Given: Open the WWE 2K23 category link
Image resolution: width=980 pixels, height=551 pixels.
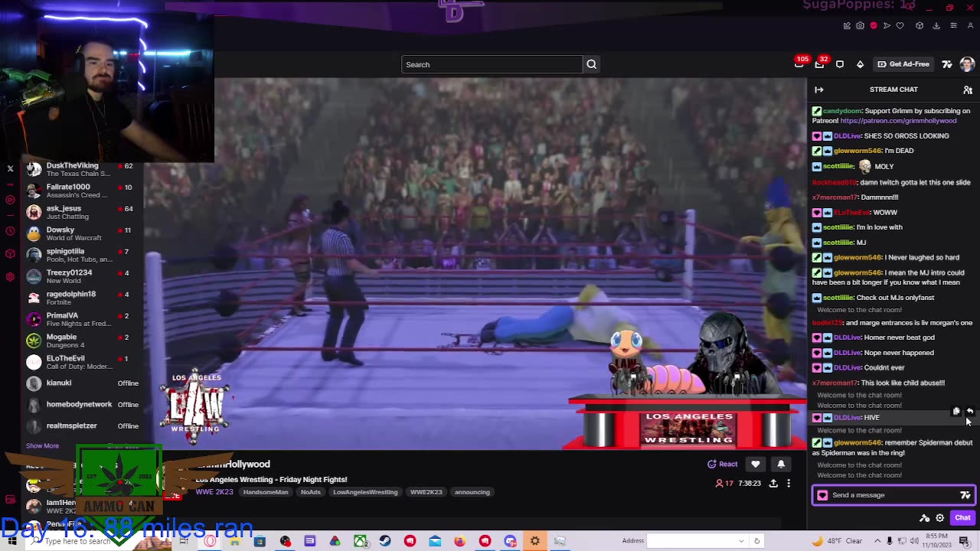Looking at the screenshot, I should click(x=214, y=492).
